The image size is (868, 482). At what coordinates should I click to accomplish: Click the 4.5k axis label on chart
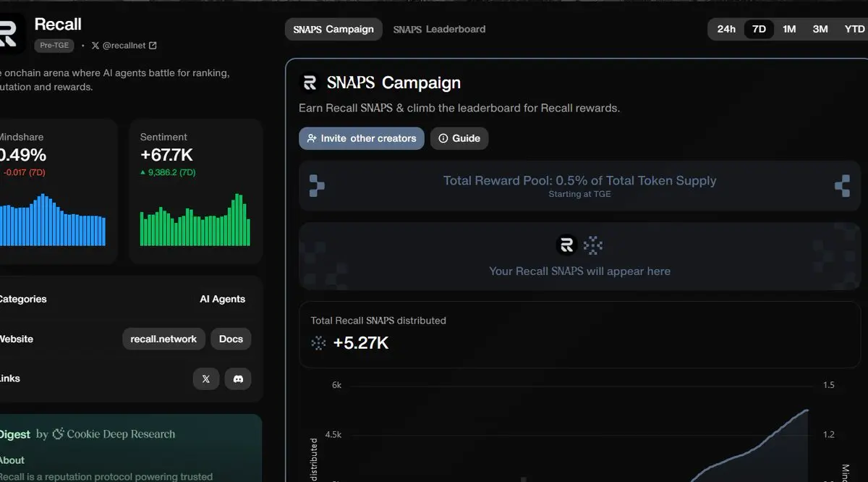pos(333,434)
